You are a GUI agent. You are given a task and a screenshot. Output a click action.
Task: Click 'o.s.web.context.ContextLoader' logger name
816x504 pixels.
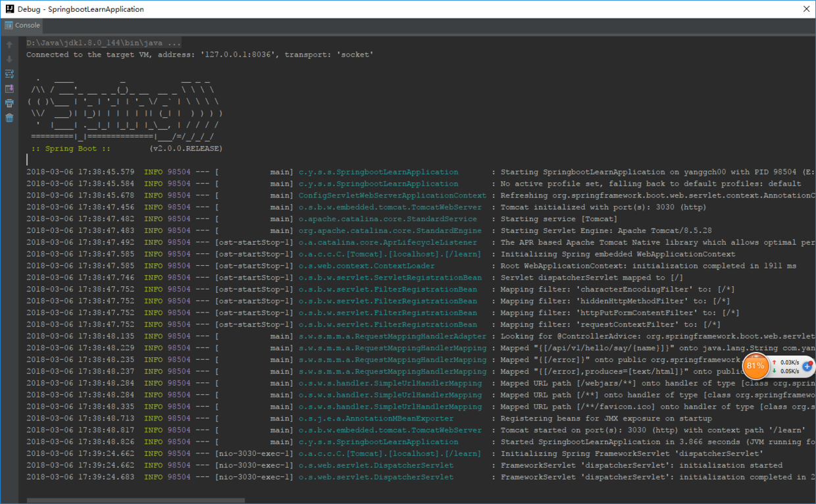coord(367,266)
